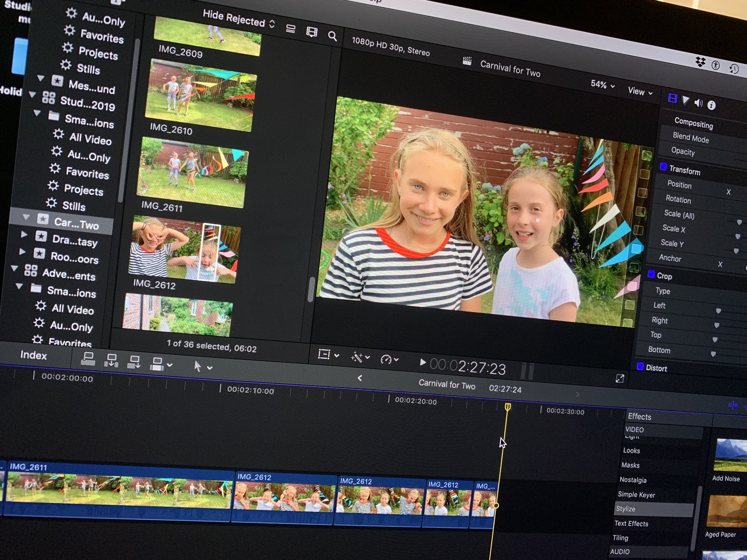
Task: Open the Info inspector icon
Action: click(711, 105)
